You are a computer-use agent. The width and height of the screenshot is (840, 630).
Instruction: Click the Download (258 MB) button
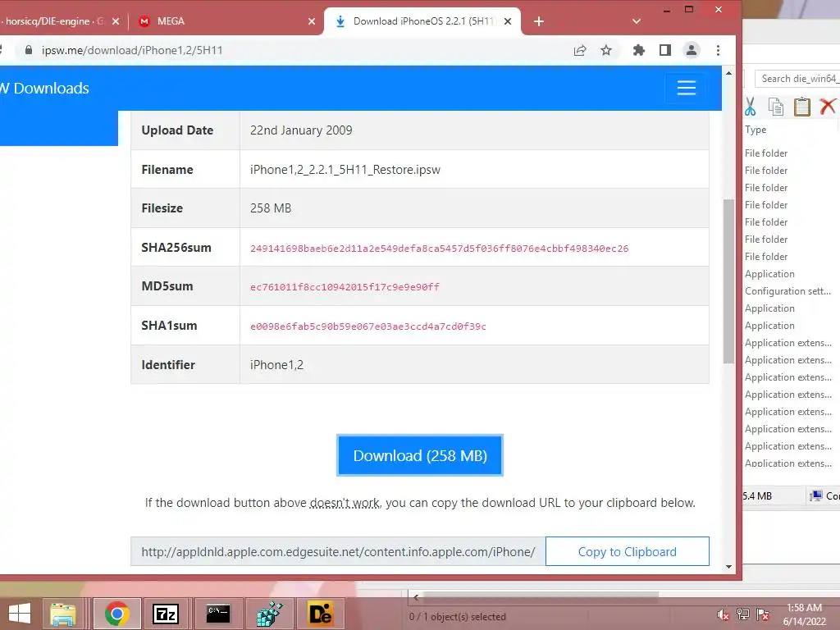pos(420,455)
